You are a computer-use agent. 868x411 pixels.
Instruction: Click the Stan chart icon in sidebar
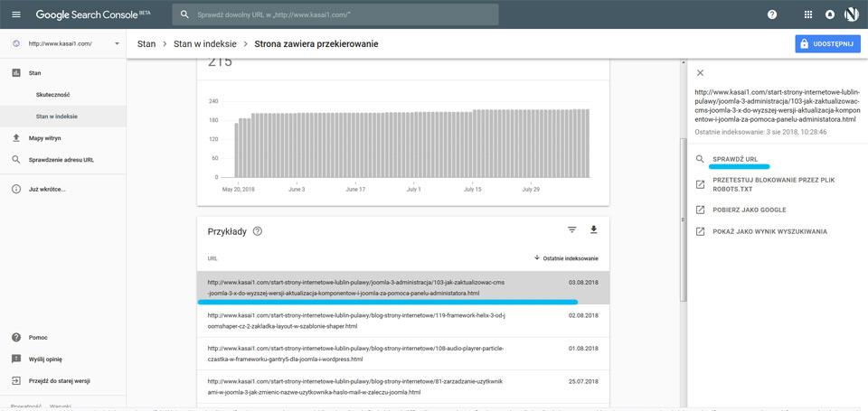coord(16,72)
